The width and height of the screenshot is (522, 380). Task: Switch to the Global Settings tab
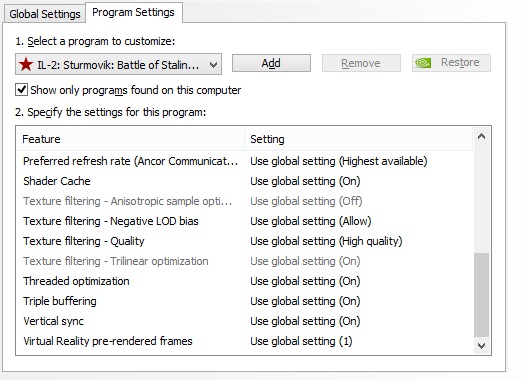[x=45, y=14]
